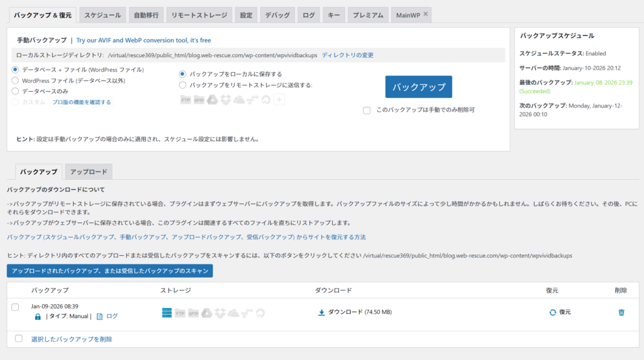644x360 pixels.
Task: Open the アップロード tab
Action: pos(88,172)
